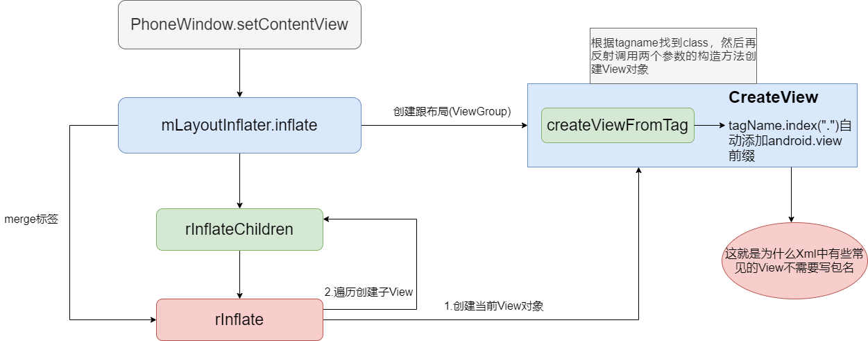Viewport: 868px width, 341px height.
Task: Select the "1.创建当前View对象" label
Action: tap(493, 306)
